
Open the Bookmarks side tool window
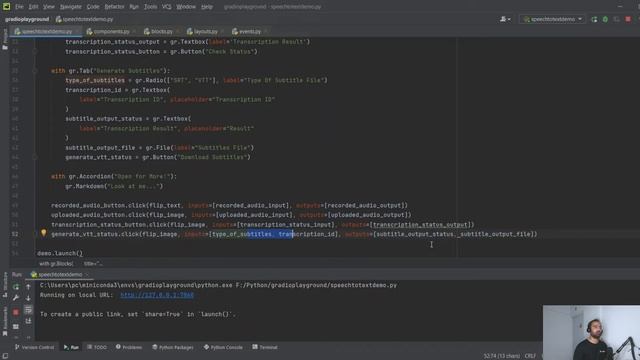[5, 321]
